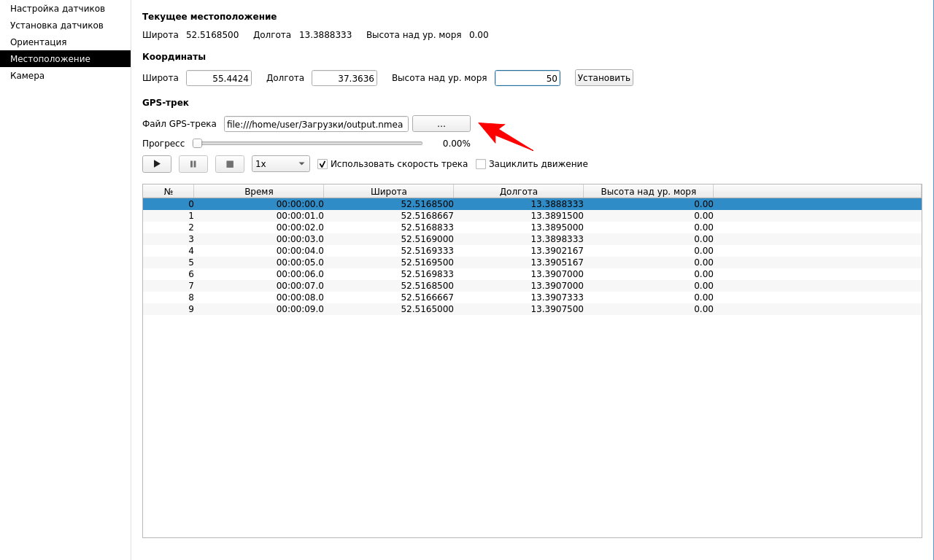Click the Файл GPS-трека path field
The image size is (934, 560).
tap(316, 124)
